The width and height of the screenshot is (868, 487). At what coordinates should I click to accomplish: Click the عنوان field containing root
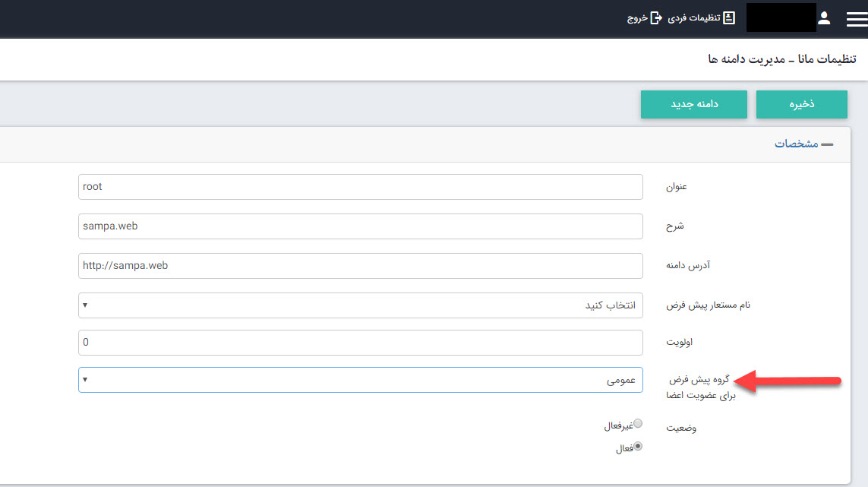point(360,187)
